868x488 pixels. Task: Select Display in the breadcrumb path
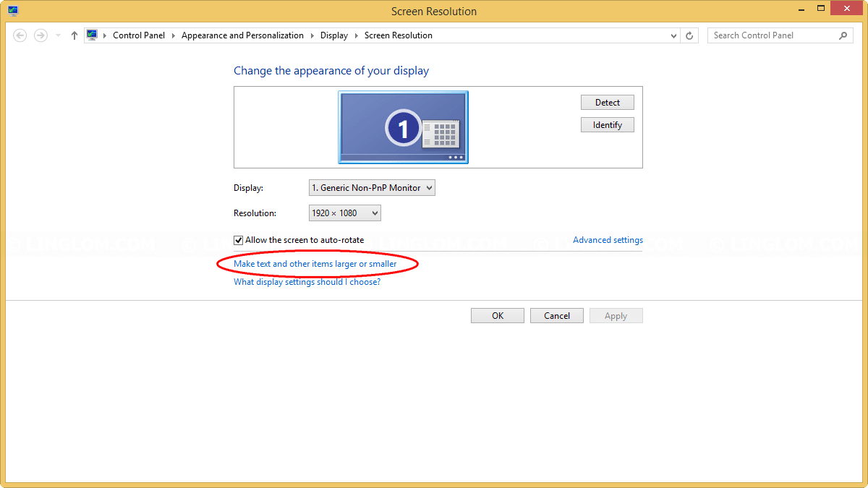coord(333,35)
